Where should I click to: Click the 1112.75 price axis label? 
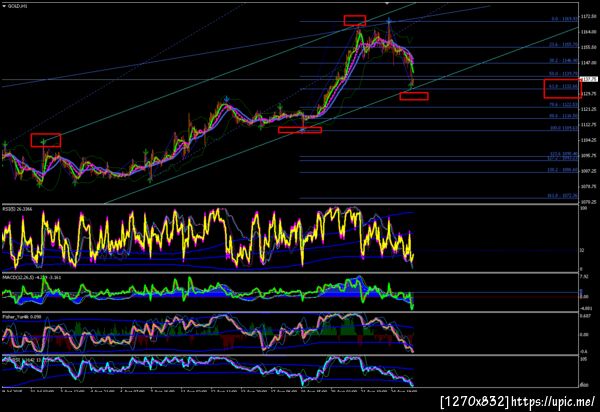pyautogui.click(x=589, y=125)
